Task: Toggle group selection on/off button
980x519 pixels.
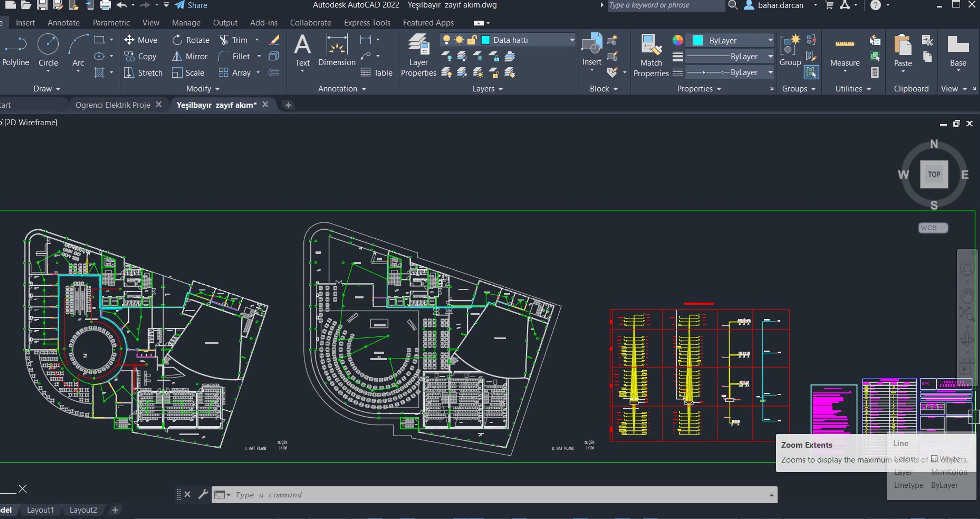Action: (x=811, y=72)
